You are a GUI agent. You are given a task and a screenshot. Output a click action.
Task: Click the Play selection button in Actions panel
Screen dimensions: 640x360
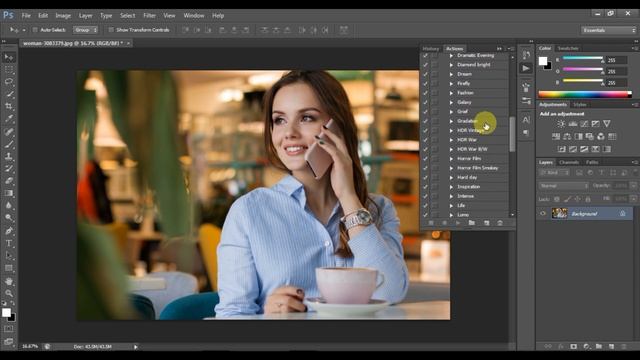coord(458,223)
